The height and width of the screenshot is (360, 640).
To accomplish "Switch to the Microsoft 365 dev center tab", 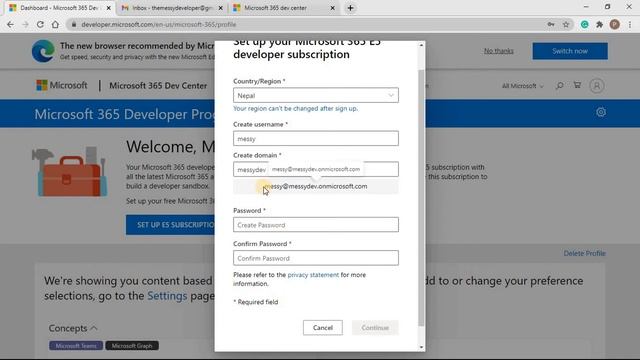I will coord(283,8).
